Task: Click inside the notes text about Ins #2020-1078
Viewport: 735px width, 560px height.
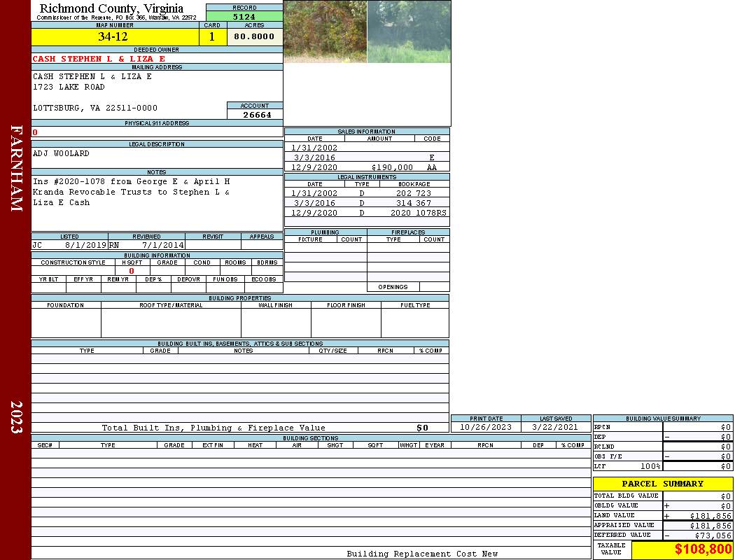Action: coord(131,192)
